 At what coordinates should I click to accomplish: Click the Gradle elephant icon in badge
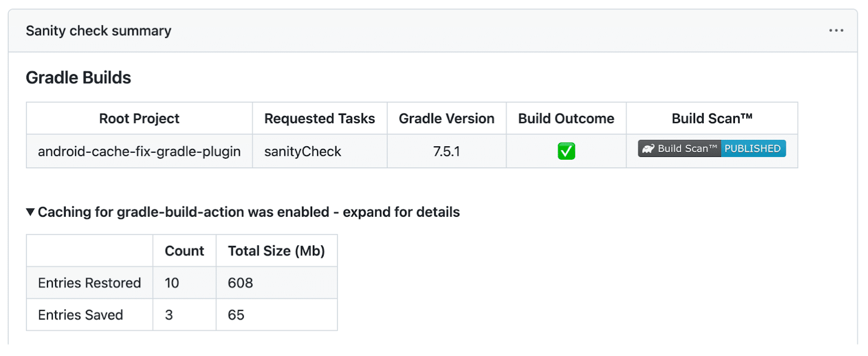tap(648, 149)
